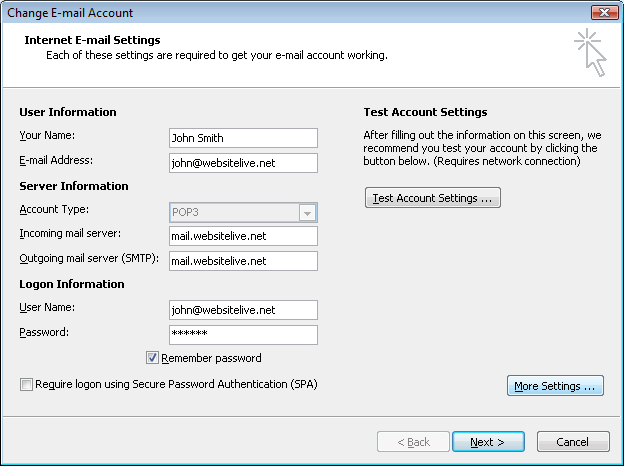Enable Secure Password Authentication (SPA) checkbox
The height and width of the screenshot is (466, 624).
[26, 384]
